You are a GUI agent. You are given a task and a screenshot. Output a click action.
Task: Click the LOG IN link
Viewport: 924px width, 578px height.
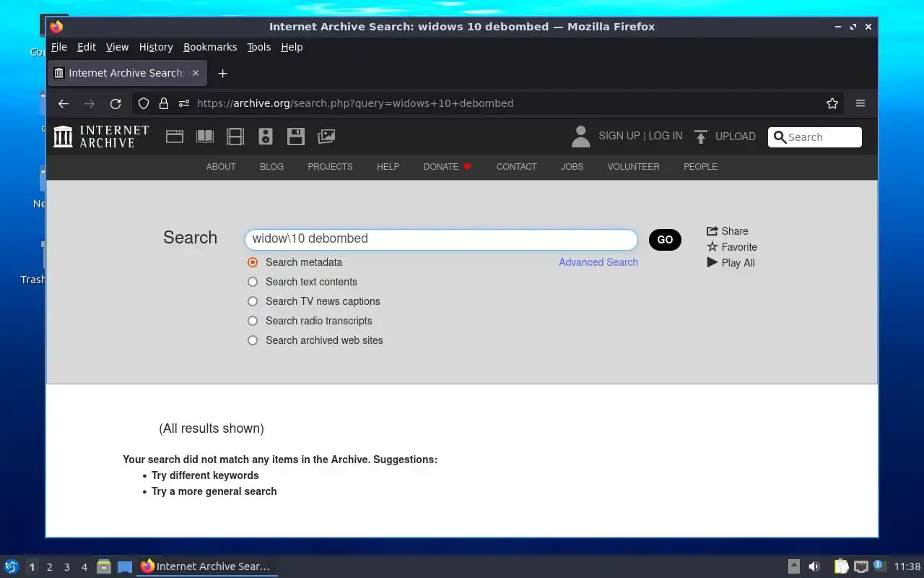point(666,136)
